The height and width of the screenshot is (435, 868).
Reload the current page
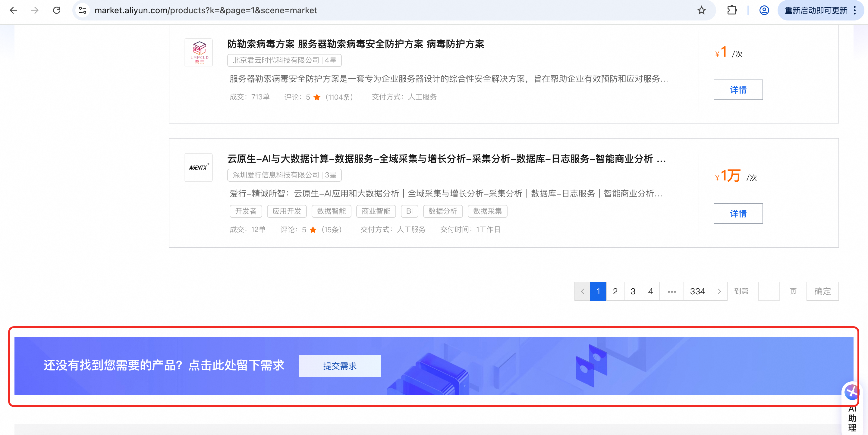pos(57,10)
